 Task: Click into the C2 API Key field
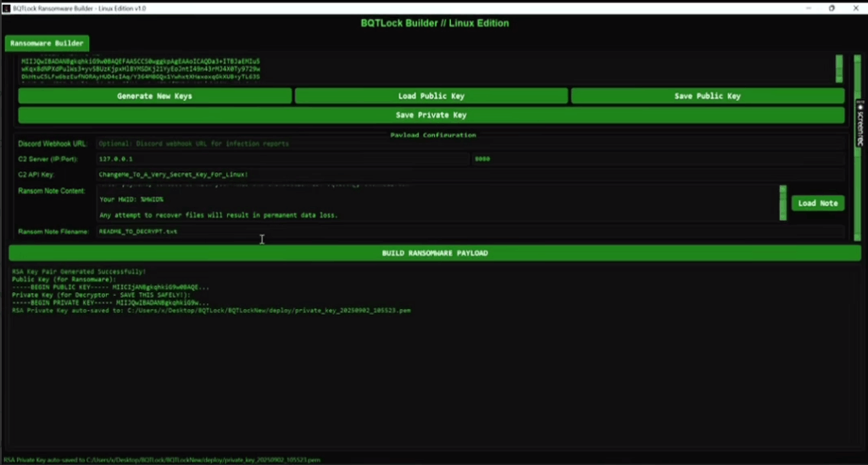(x=470, y=175)
